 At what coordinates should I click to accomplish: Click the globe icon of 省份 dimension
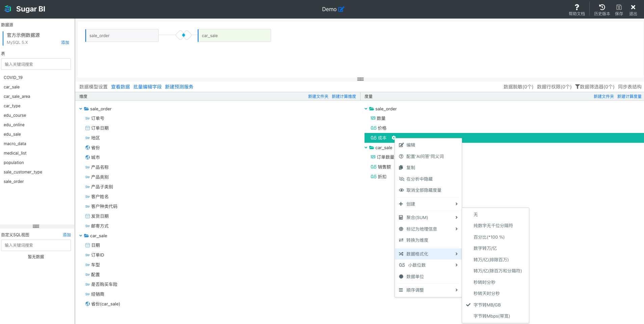(x=87, y=147)
